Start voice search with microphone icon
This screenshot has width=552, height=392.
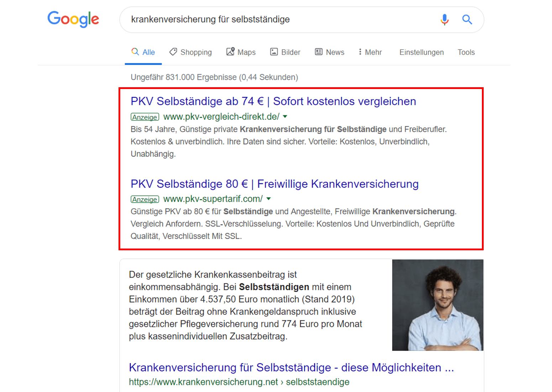tap(444, 20)
